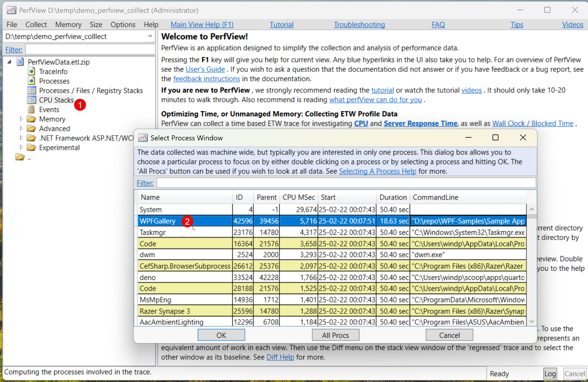Open the File menu
The height and width of the screenshot is (382, 588).
pyautogui.click(x=12, y=24)
